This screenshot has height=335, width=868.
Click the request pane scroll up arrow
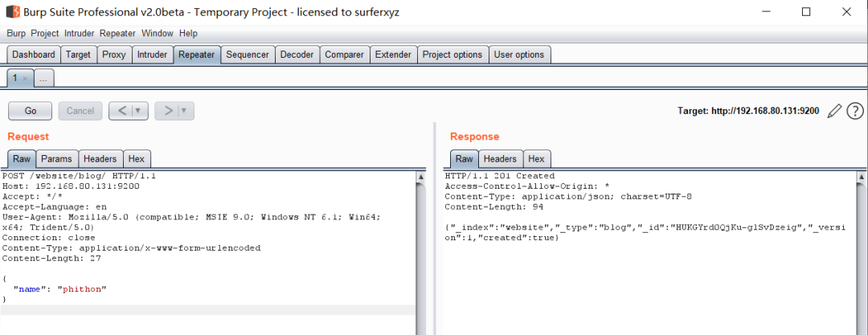pos(420,176)
